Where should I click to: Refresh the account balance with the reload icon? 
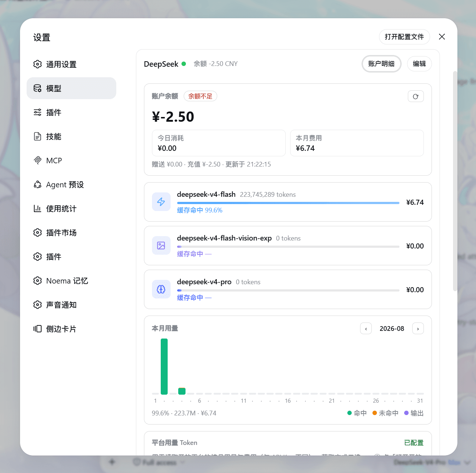(x=415, y=96)
